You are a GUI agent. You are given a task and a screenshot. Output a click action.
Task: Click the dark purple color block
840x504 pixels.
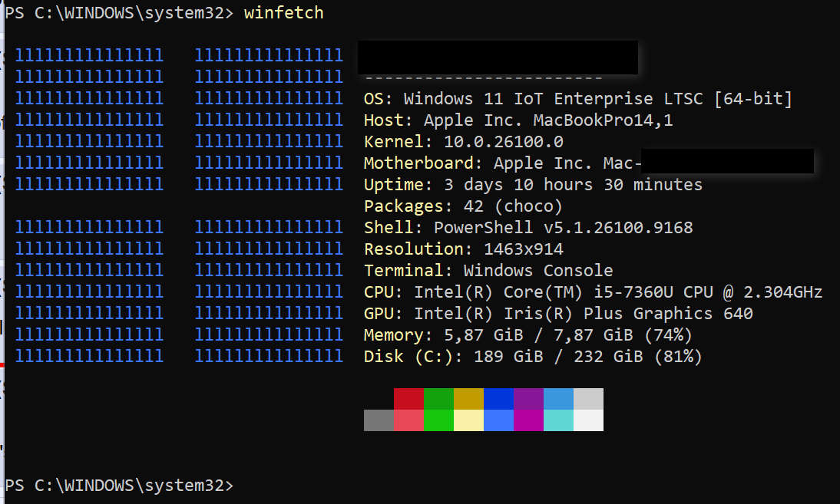tap(529, 399)
